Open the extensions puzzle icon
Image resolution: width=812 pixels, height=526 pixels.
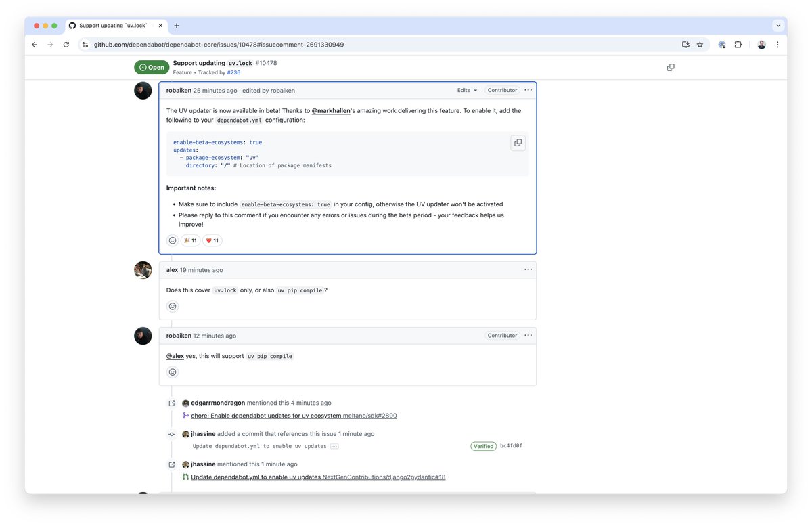click(738, 45)
